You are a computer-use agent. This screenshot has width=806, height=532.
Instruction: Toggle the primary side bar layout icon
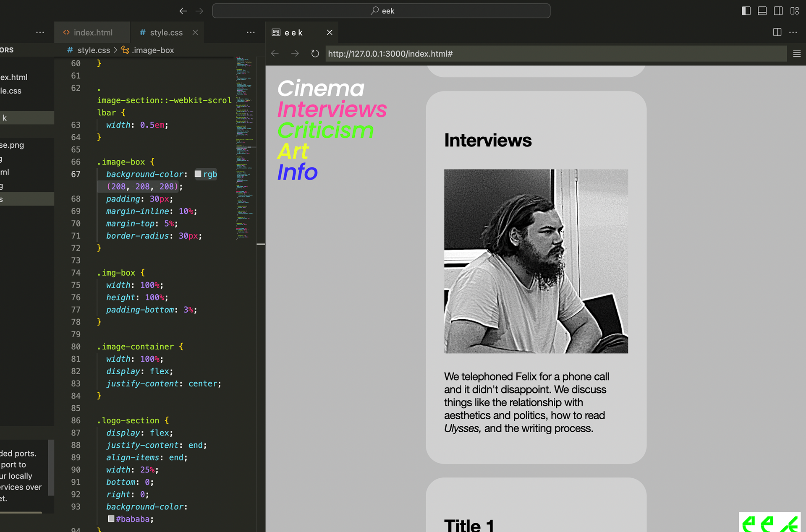[746, 11]
